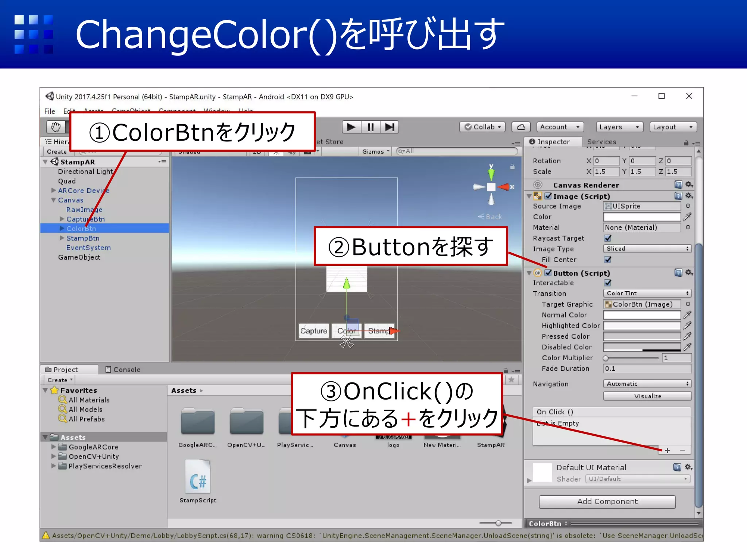Open the File menu
This screenshot has width=747, height=560.
tap(50, 111)
